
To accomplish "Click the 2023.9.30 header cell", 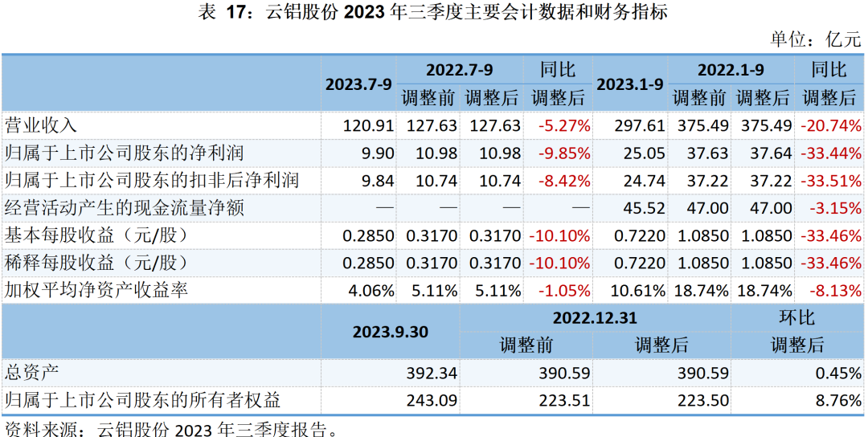I will click(391, 331).
